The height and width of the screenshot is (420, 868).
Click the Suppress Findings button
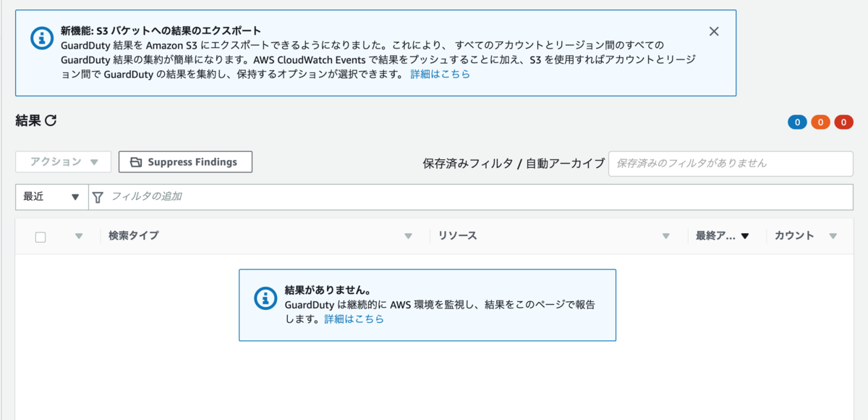coord(185,161)
